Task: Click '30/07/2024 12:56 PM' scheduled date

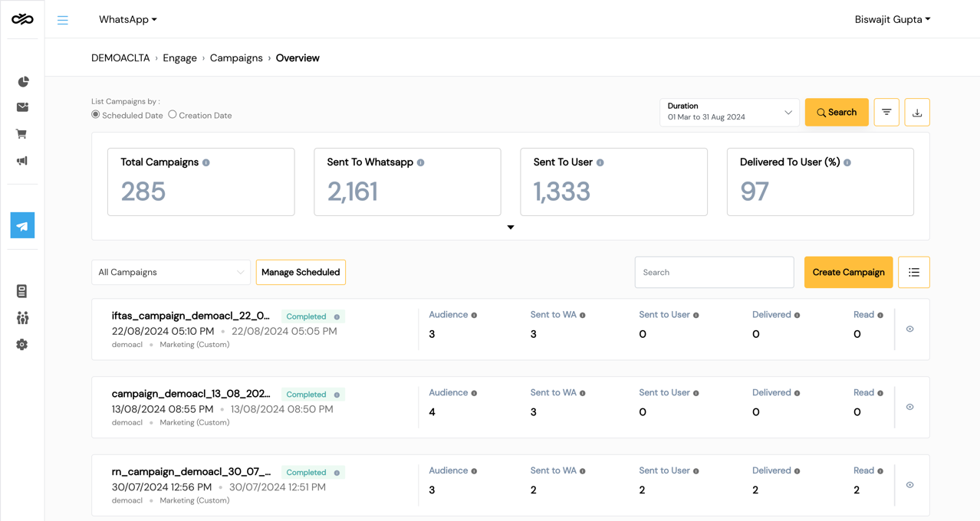Action: point(162,487)
